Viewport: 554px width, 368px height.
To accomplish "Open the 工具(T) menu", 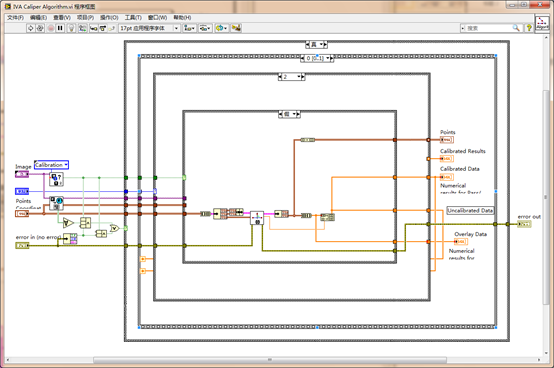I will tap(133, 17).
